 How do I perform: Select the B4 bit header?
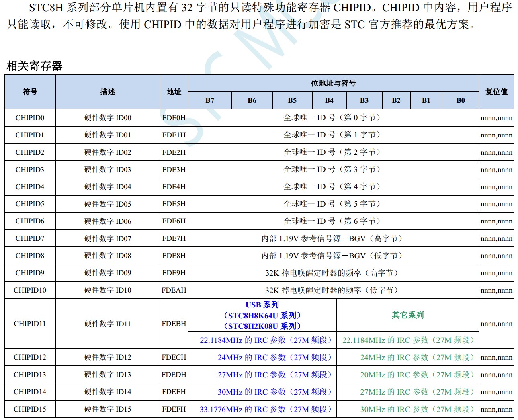pyautogui.click(x=329, y=100)
